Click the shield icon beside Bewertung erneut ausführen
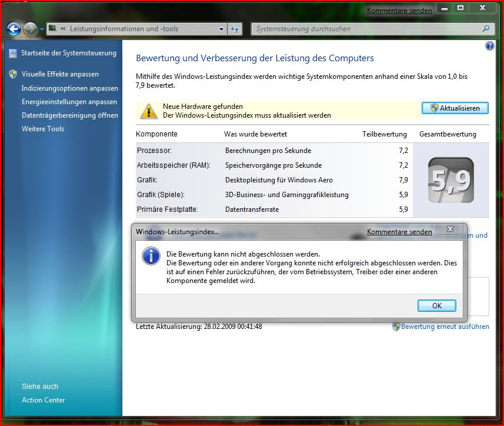This screenshot has height=426, width=504. click(x=396, y=327)
